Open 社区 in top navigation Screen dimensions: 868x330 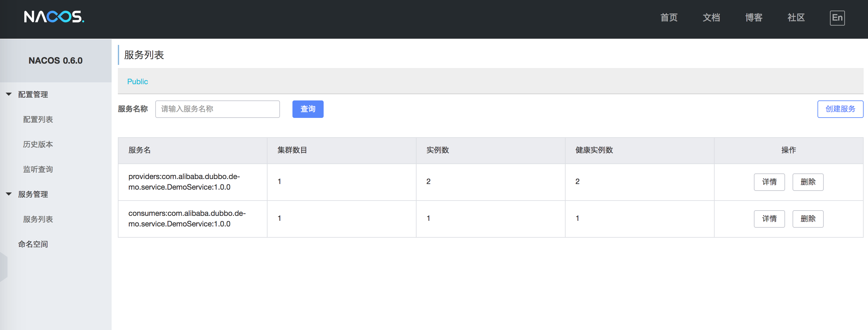point(796,17)
